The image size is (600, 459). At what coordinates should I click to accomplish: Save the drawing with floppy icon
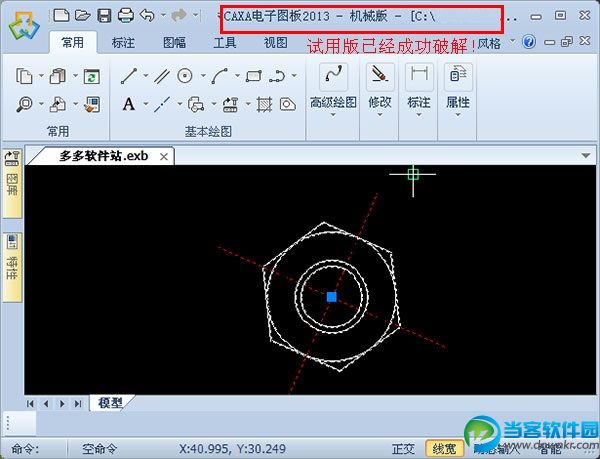[104, 16]
